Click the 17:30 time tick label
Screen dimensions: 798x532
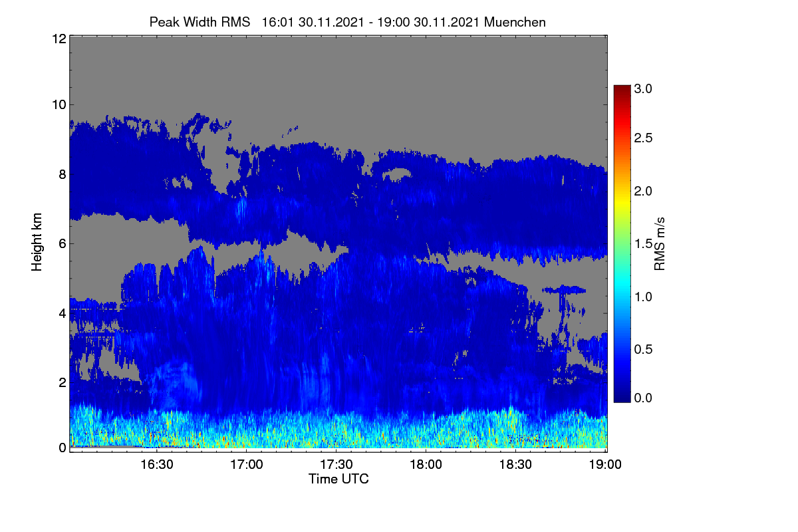pyautogui.click(x=336, y=465)
